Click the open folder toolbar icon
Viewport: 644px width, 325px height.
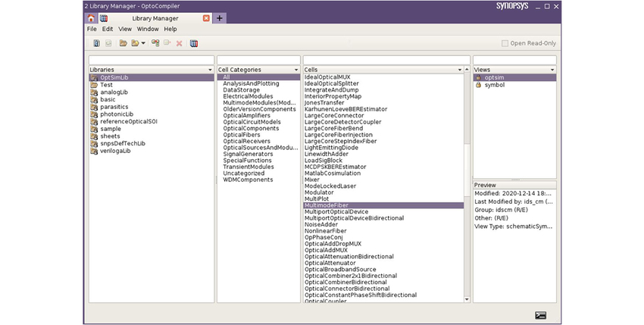[x=123, y=44]
